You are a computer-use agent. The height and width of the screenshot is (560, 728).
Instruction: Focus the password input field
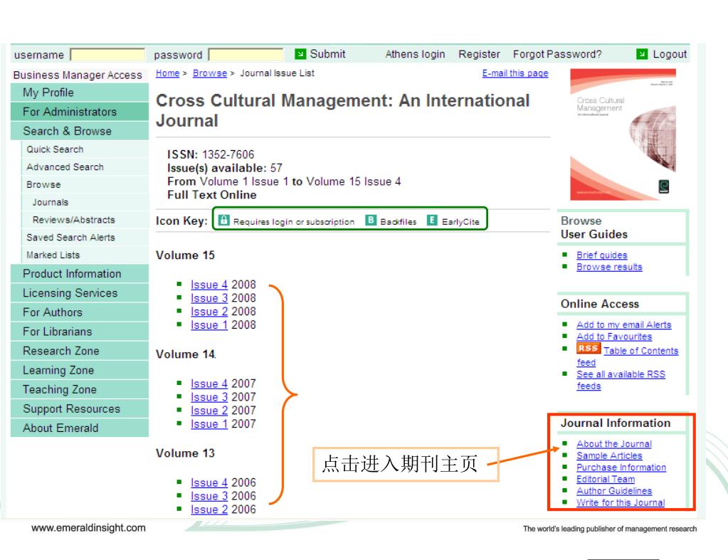(246, 55)
